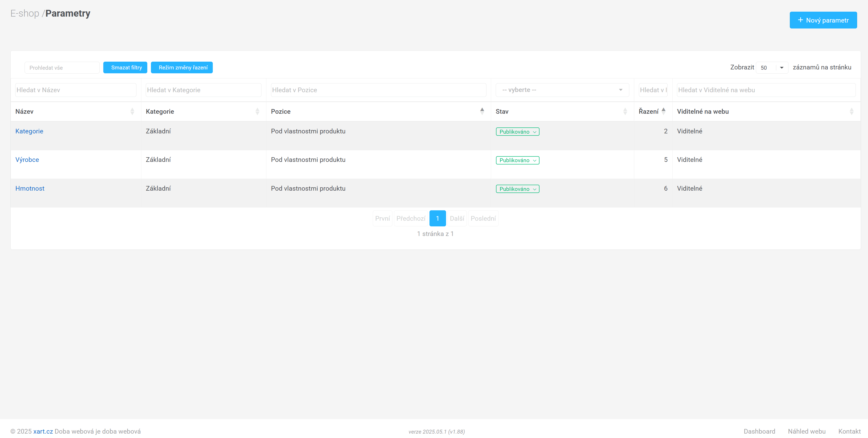Sort by Řazení column arrow
Image resolution: width=868 pixels, height=438 pixels.
[663, 111]
